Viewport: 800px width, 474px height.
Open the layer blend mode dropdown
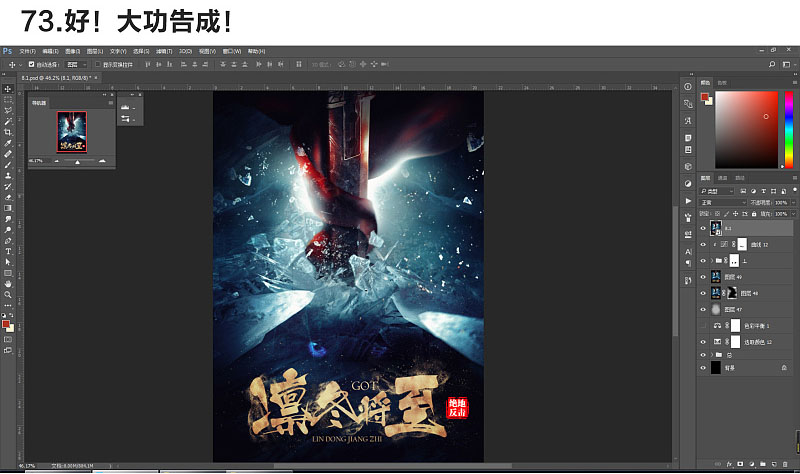[x=723, y=203]
